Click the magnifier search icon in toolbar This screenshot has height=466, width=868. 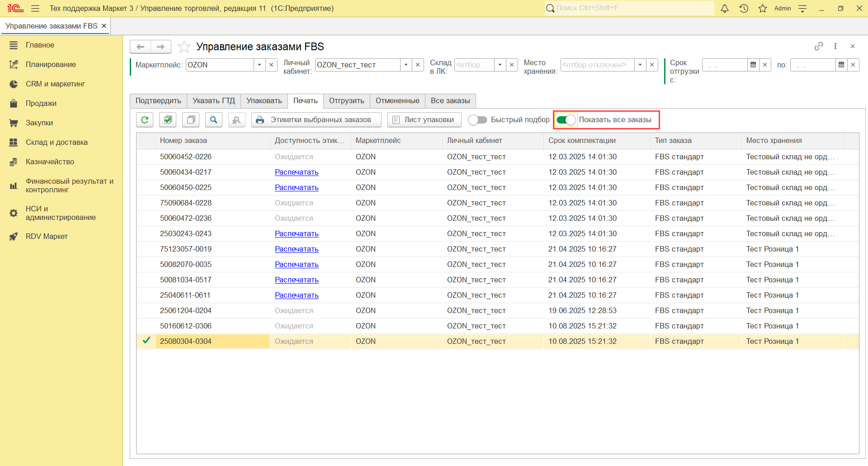[x=214, y=120]
